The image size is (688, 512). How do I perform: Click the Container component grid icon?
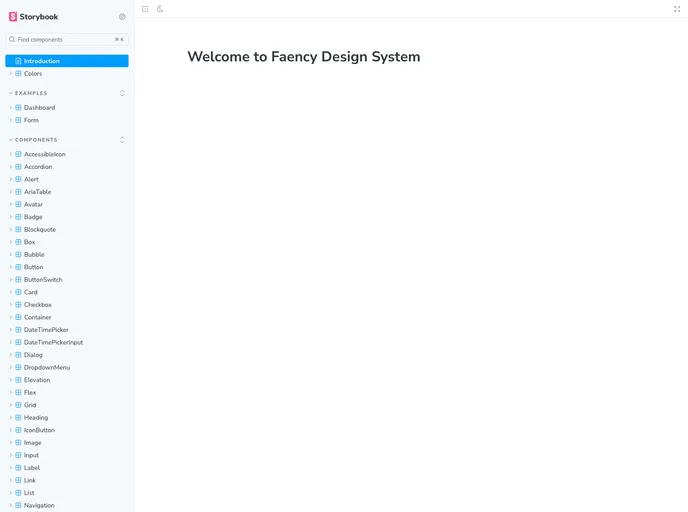tap(18, 317)
